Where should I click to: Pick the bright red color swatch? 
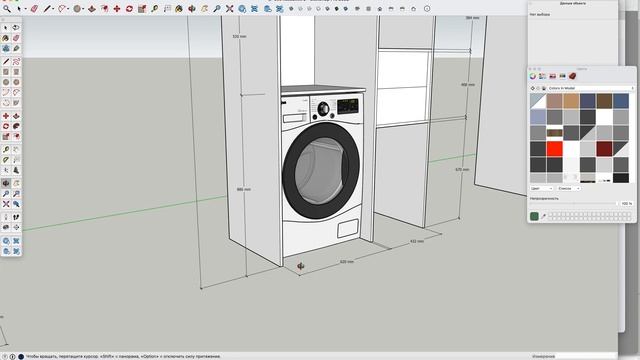pos(554,149)
